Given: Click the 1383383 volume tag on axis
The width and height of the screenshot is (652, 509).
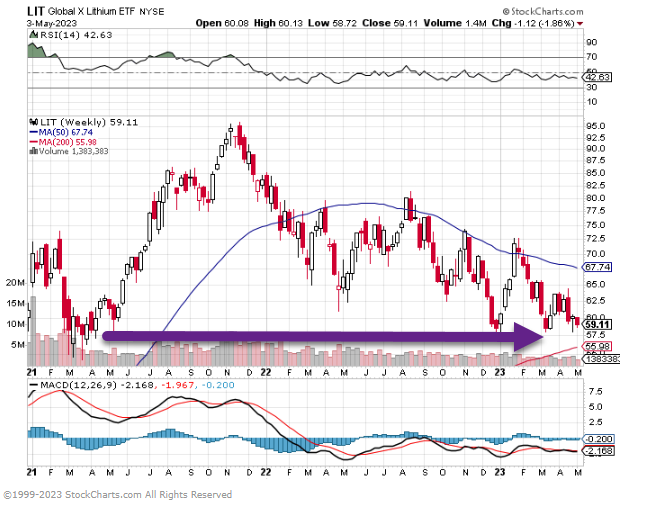Looking at the screenshot, I should coord(602,358).
